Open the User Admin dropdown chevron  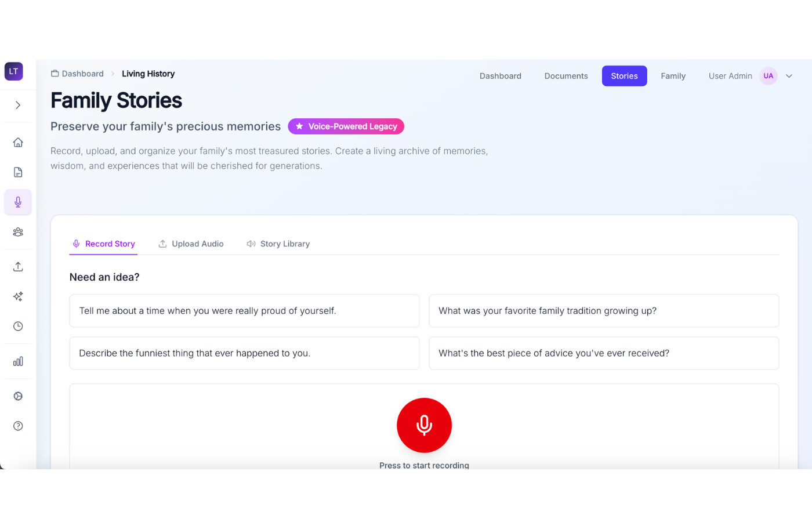789,76
